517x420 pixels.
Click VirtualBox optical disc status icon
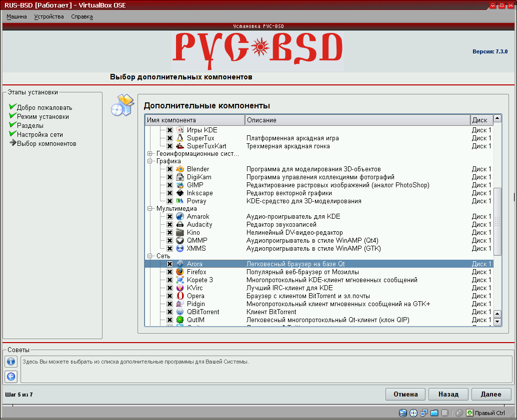point(413,413)
